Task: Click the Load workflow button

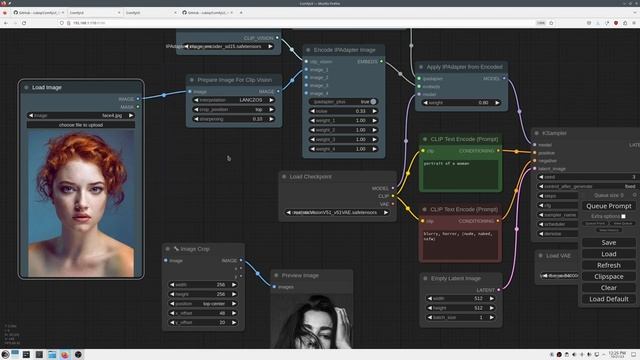Action: pyautogui.click(x=609, y=254)
